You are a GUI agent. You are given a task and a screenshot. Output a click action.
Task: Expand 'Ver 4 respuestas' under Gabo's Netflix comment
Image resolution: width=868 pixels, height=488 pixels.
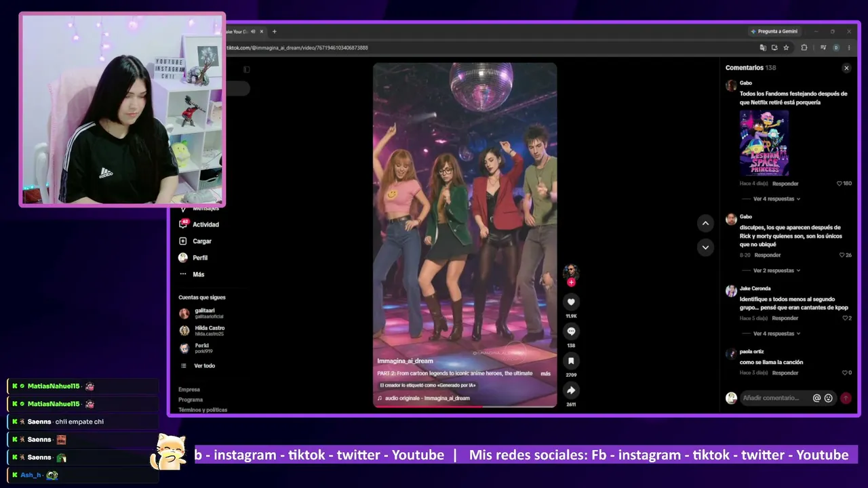click(776, 199)
